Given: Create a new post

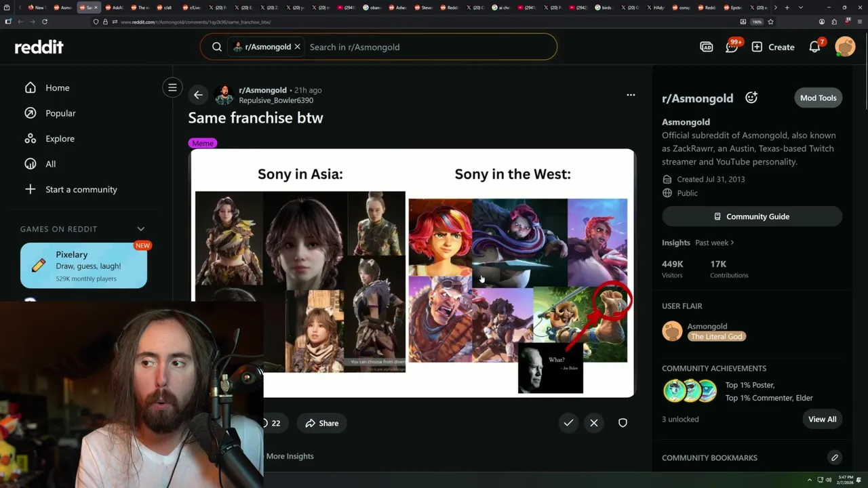Looking at the screenshot, I should click(773, 47).
